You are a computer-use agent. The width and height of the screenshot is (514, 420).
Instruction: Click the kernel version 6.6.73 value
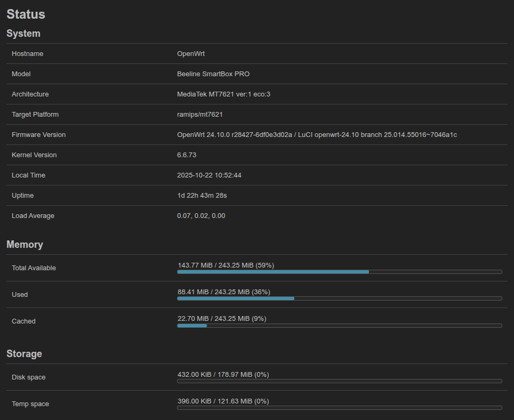pyautogui.click(x=187, y=155)
